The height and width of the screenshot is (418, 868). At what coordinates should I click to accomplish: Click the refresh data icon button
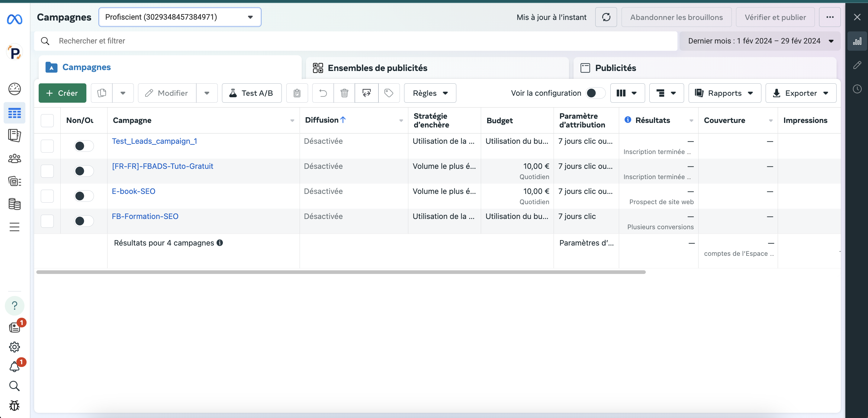point(606,17)
